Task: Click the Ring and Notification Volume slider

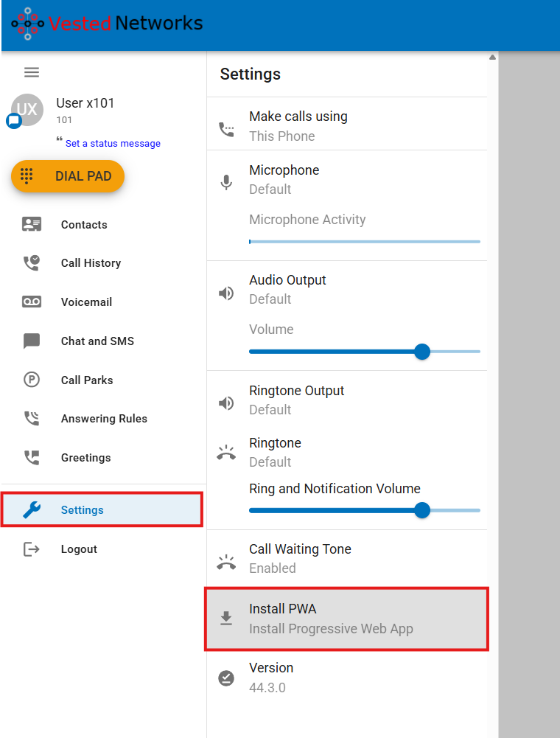Action: [422, 510]
